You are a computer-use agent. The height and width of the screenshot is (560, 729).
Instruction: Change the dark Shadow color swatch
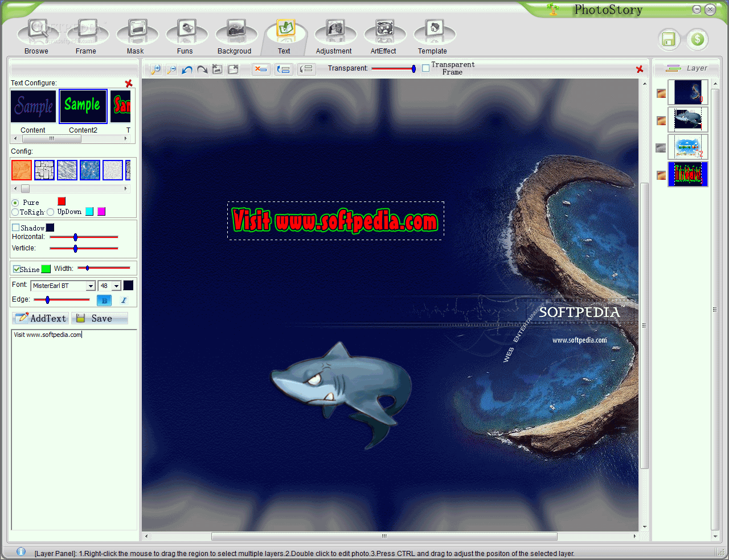click(50, 228)
